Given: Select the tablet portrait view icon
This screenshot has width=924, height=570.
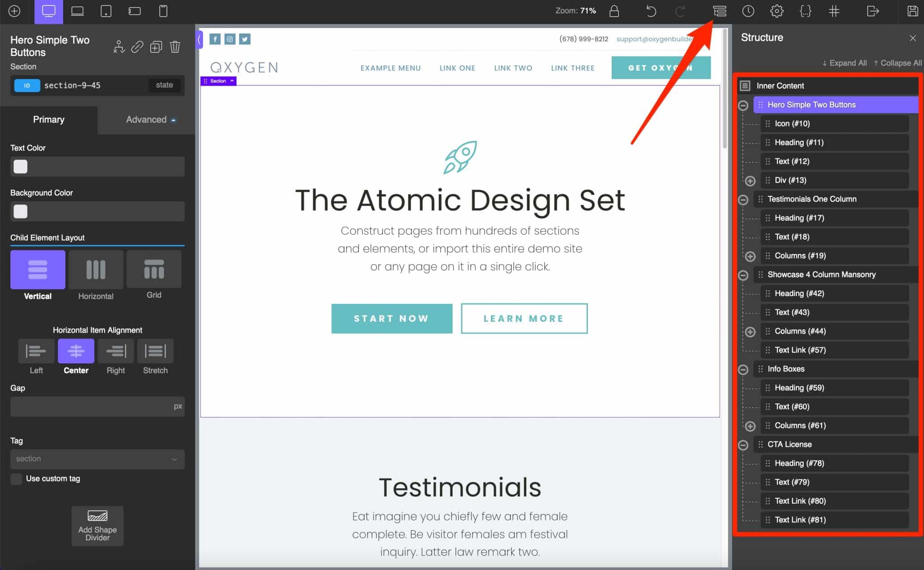Looking at the screenshot, I should tap(106, 11).
